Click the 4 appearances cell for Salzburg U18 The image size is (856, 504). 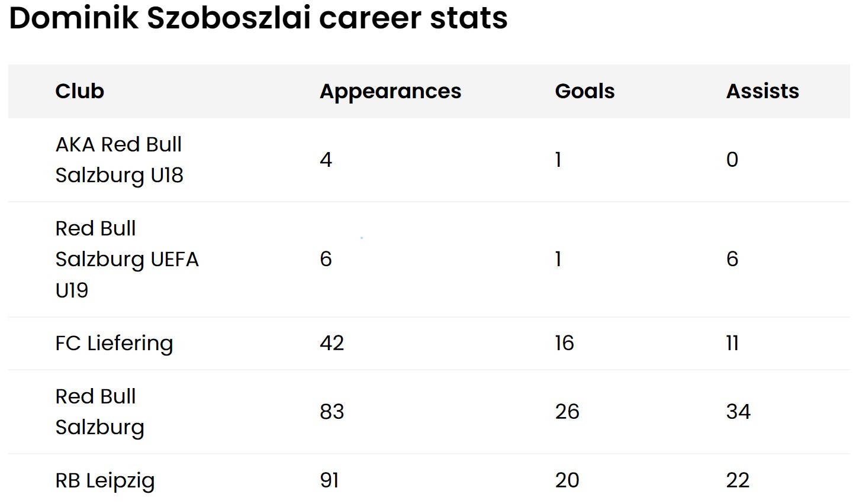pyautogui.click(x=326, y=160)
